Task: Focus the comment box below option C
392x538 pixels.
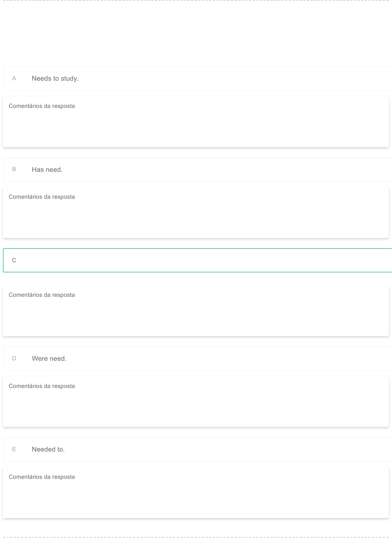Action: pos(196,316)
